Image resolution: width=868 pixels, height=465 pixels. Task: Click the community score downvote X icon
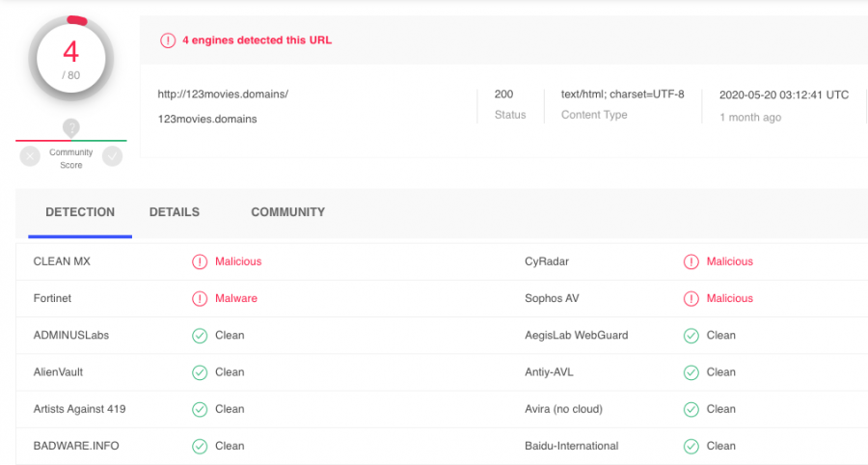point(30,156)
